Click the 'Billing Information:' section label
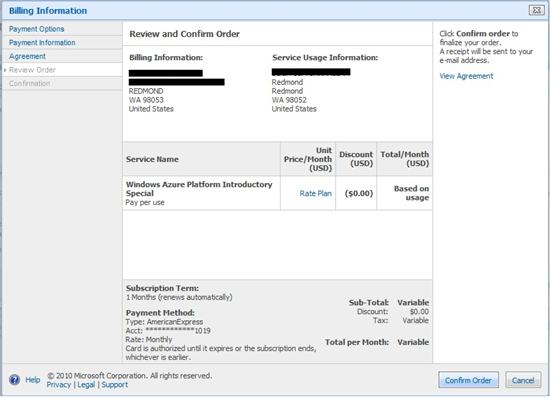550x398 pixels. point(166,58)
